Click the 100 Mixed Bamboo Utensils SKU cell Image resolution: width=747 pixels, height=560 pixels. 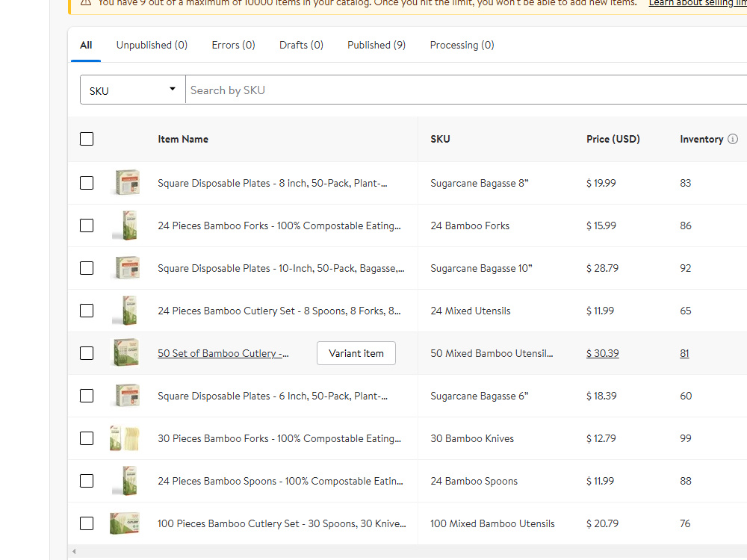(x=492, y=523)
